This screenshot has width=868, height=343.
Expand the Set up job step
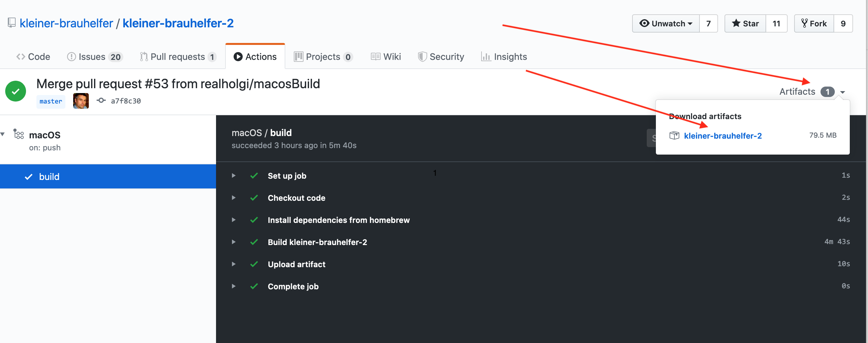(x=234, y=175)
